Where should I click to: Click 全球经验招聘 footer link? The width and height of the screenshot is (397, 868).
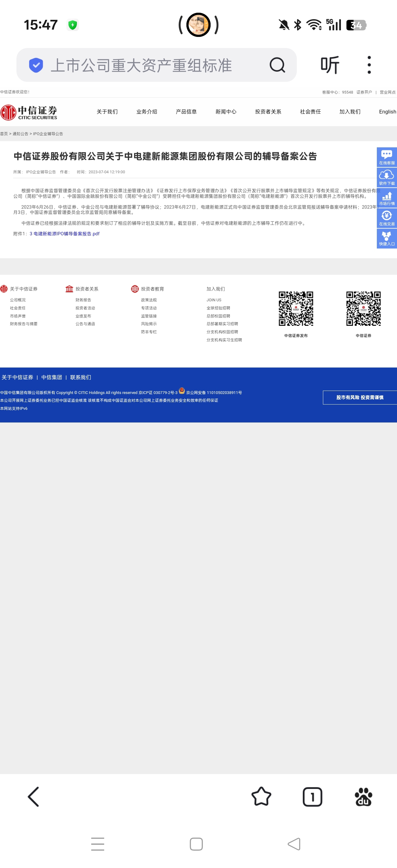218,308
